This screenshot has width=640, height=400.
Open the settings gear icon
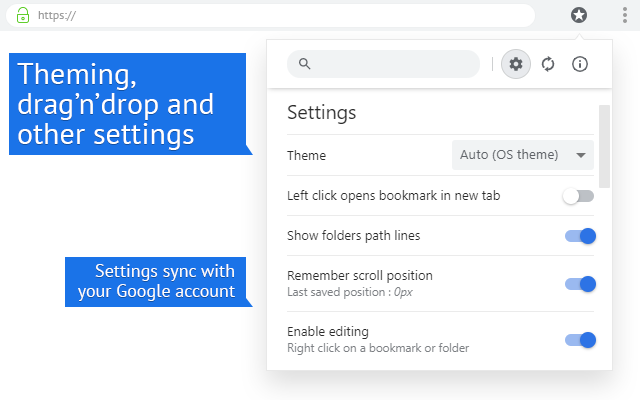(x=516, y=64)
